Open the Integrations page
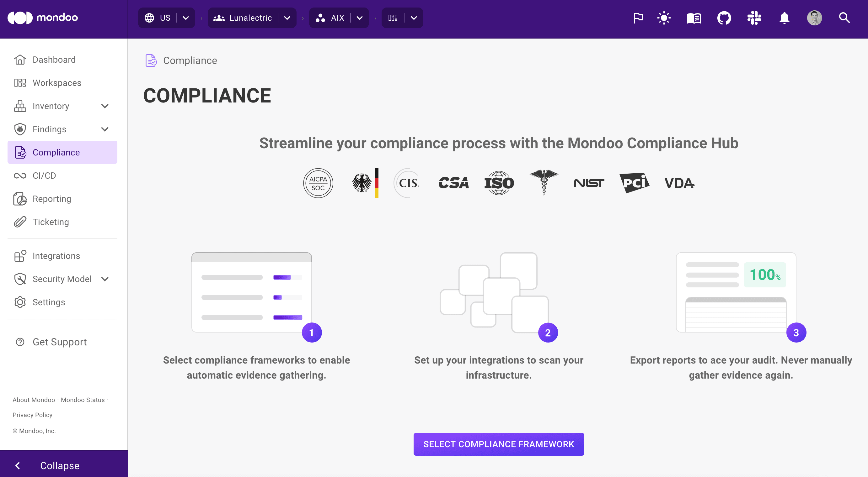The width and height of the screenshot is (868, 477). (56, 256)
